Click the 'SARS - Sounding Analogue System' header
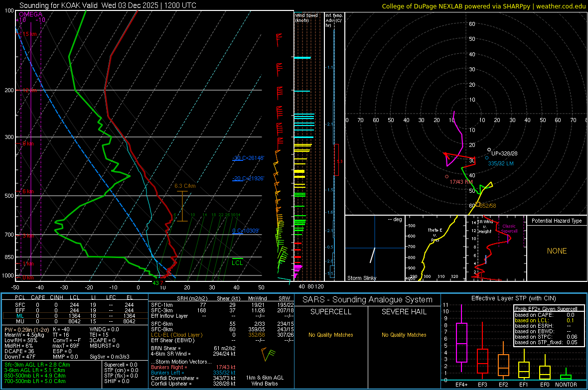588x390 pixels. point(368,300)
